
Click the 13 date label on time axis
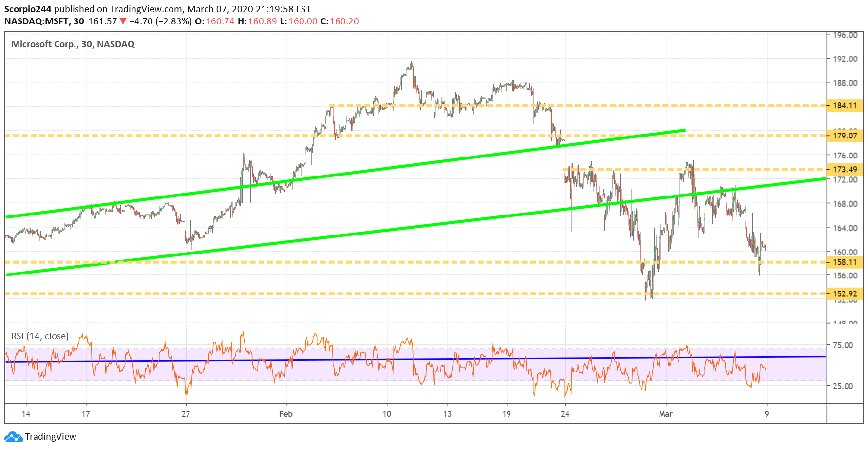(x=447, y=414)
